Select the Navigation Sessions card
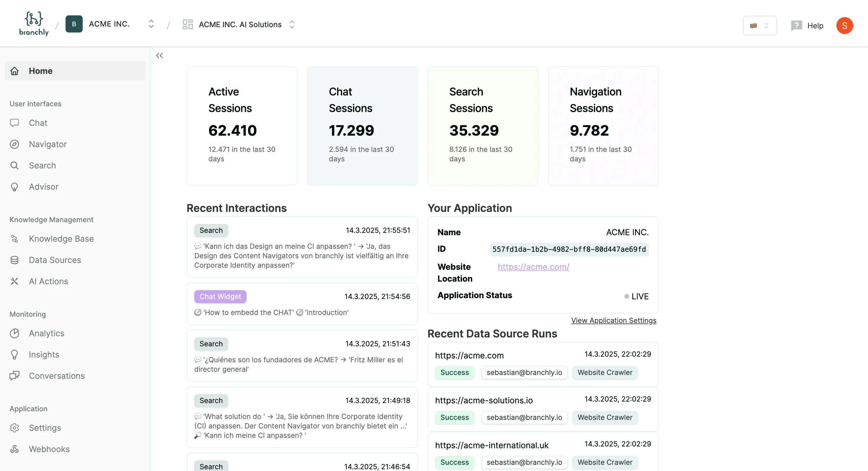Screen dimensions: 868x471 603,126
